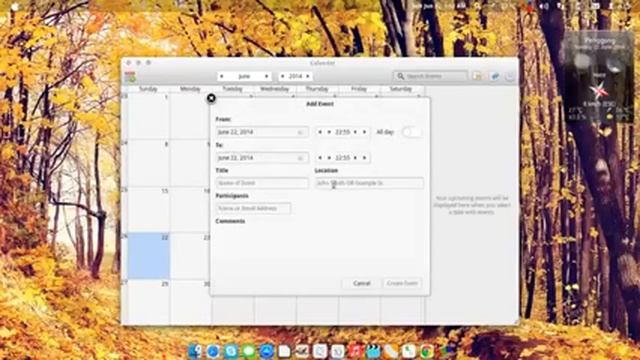This screenshot has height=360, width=640.
Task: Click the From date field
Action: point(262,132)
